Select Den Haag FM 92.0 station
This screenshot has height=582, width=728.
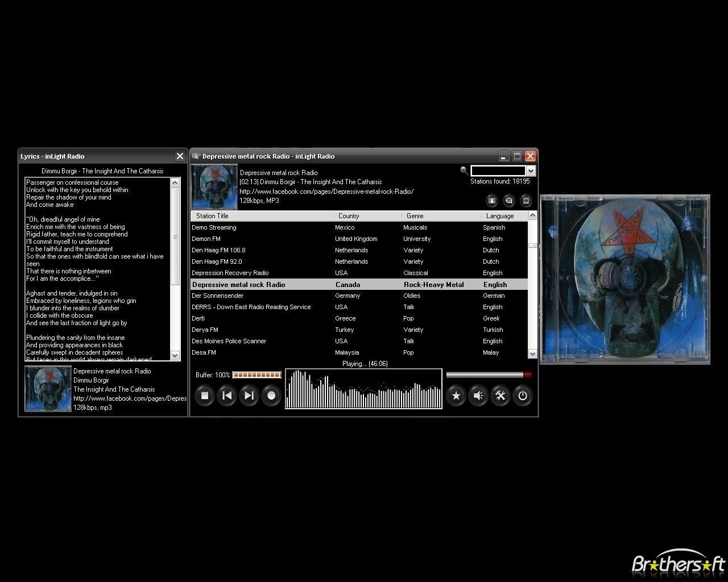pyautogui.click(x=359, y=261)
